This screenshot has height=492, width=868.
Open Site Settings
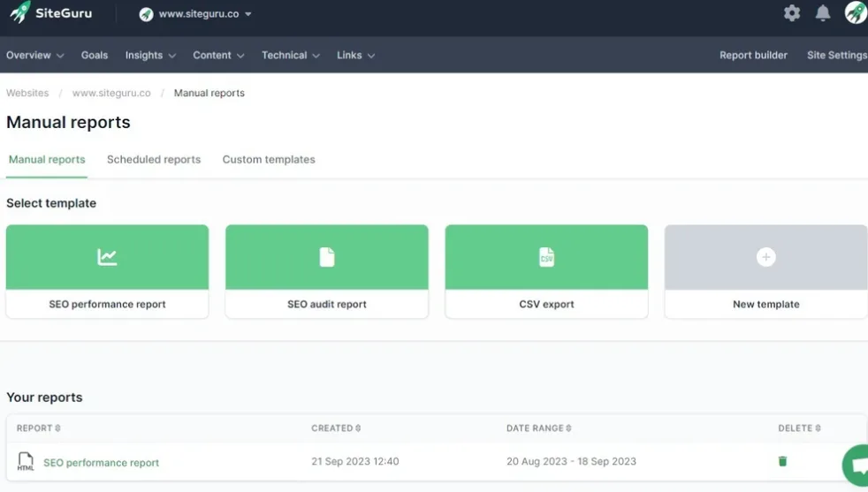click(x=837, y=56)
